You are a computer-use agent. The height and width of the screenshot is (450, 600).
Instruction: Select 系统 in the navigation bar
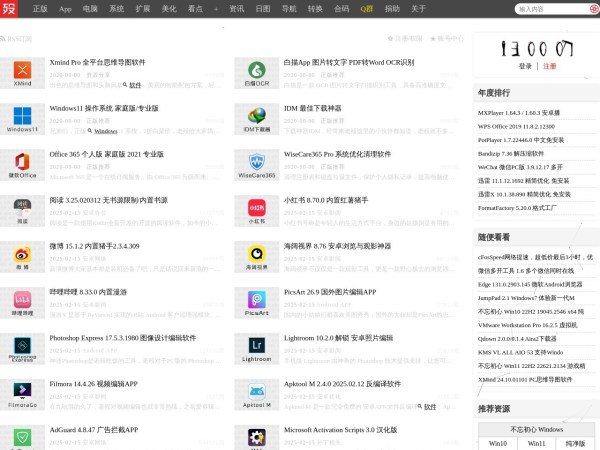pos(117,9)
